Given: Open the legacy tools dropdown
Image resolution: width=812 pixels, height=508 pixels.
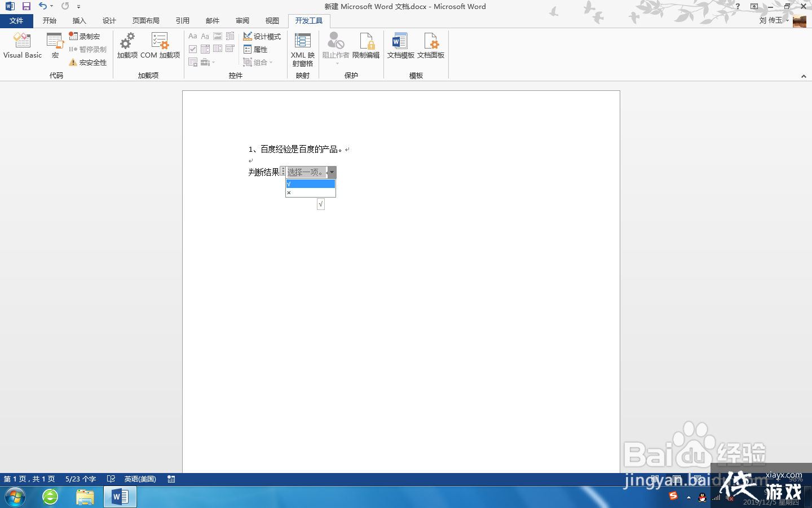Looking at the screenshot, I should tap(208, 62).
